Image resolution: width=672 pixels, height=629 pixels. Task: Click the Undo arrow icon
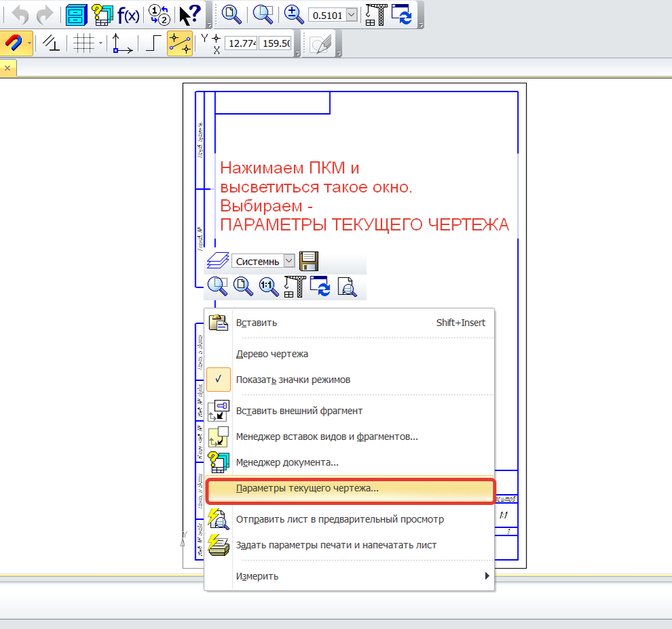click(x=20, y=14)
